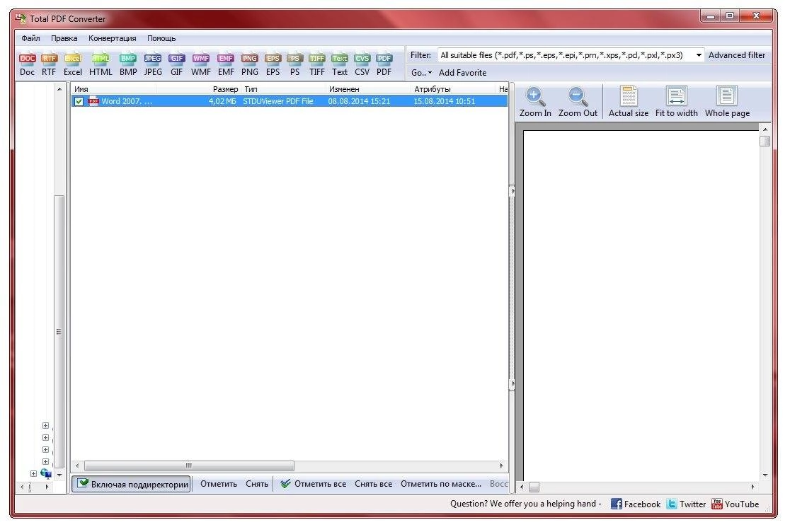
Task: Click the network places tree icon
Action: click(x=46, y=473)
